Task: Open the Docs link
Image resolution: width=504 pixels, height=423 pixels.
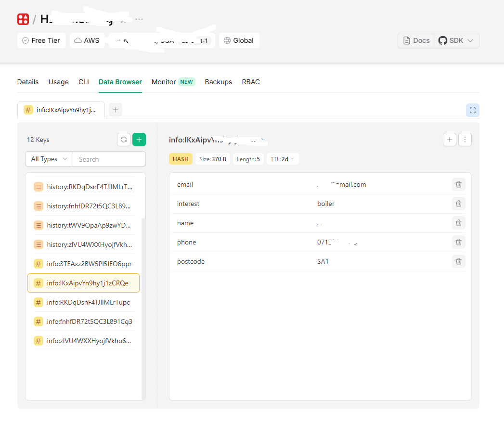Action: point(416,40)
